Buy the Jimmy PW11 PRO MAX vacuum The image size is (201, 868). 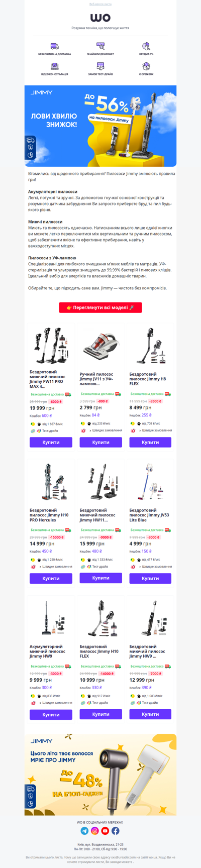tap(51, 443)
